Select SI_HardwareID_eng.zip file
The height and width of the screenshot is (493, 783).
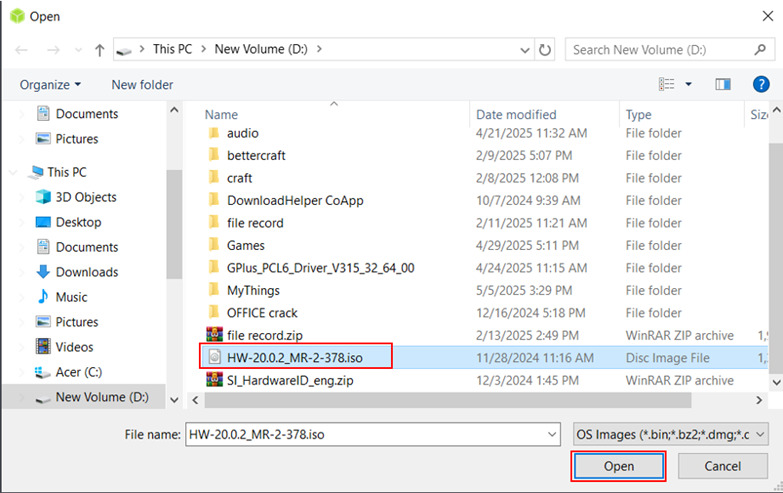point(289,380)
